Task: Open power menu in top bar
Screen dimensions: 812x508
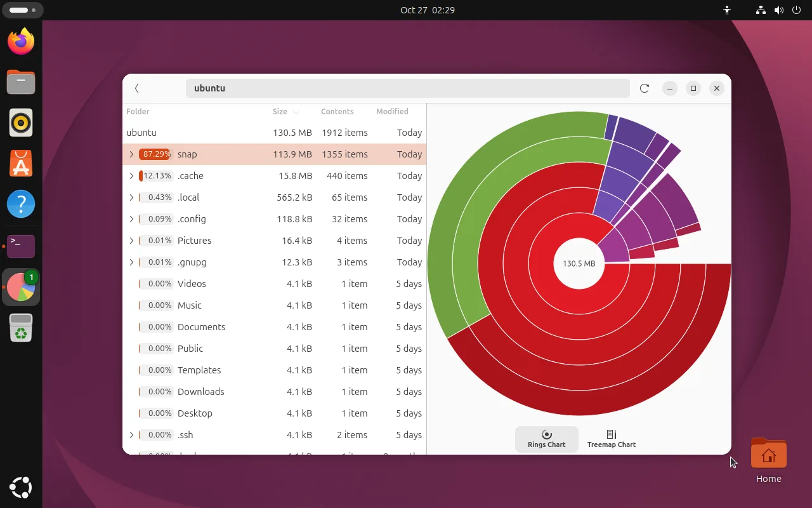Action: click(796, 10)
